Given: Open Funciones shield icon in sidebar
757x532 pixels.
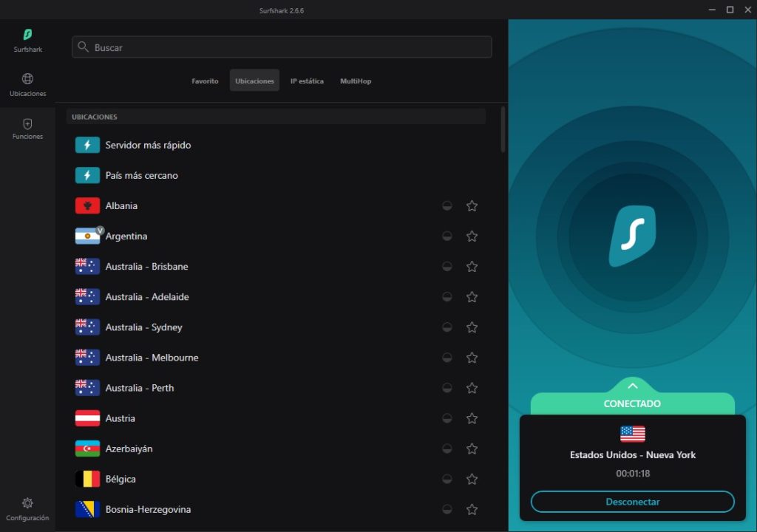Looking at the screenshot, I should [27, 124].
